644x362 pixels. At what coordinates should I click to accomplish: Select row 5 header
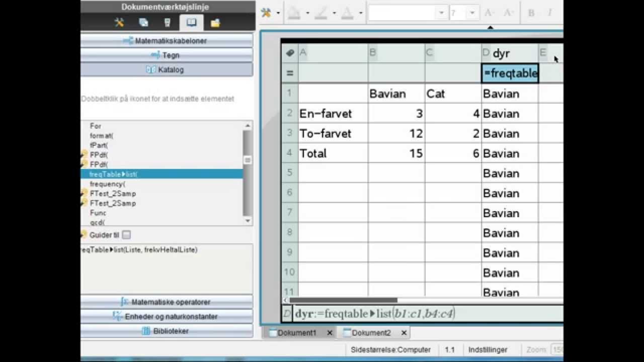click(290, 173)
